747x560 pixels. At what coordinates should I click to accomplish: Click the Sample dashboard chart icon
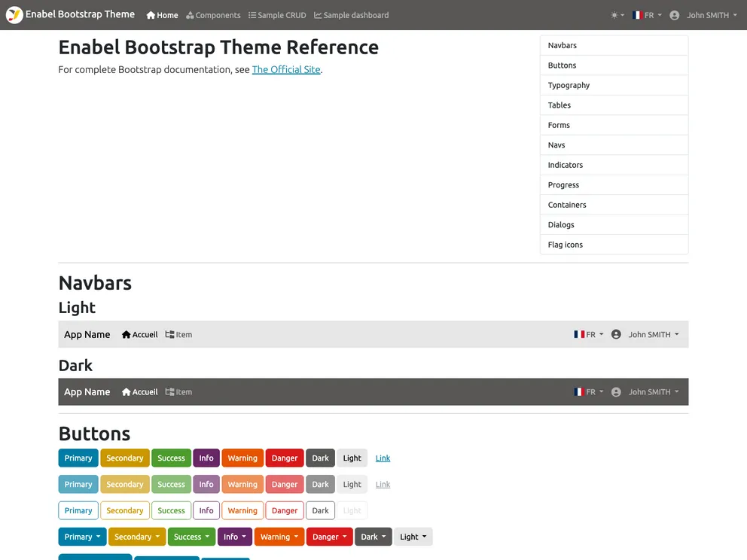point(318,15)
